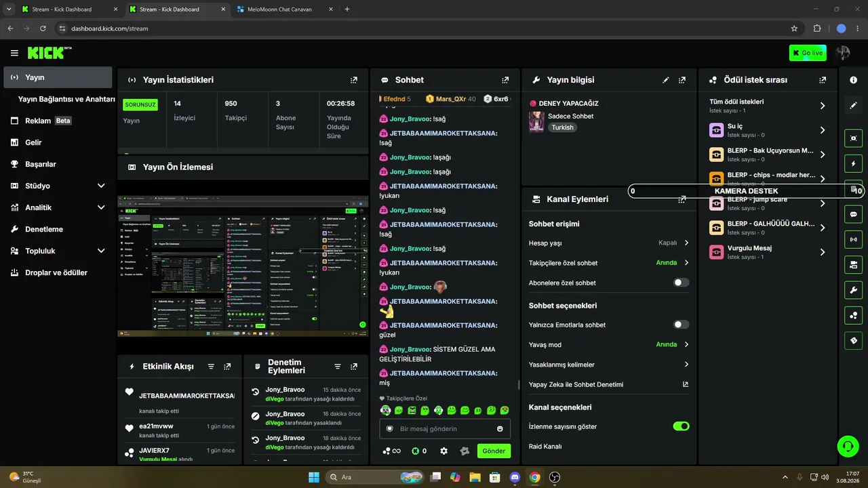Screen dimensions: 868x488
Task: Pop out the Sohbet chat panel
Action: pyautogui.click(x=505, y=80)
